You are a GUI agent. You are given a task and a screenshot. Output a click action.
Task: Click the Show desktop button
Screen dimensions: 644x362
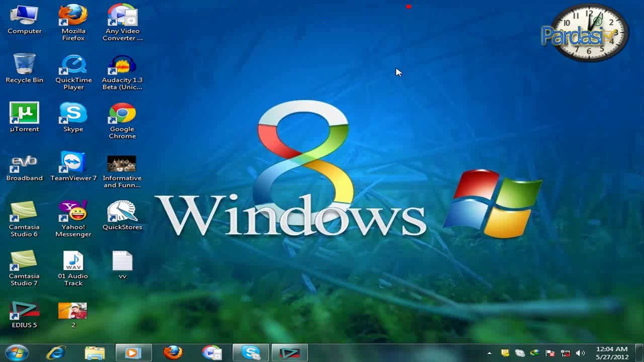click(640, 352)
